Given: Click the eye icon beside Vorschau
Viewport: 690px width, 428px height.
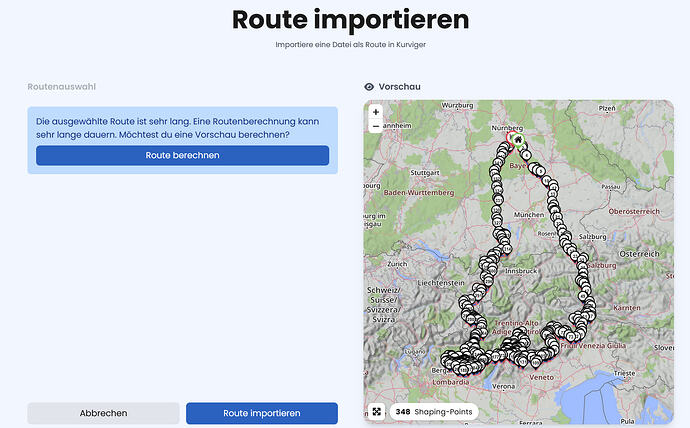Looking at the screenshot, I should pyautogui.click(x=369, y=87).
